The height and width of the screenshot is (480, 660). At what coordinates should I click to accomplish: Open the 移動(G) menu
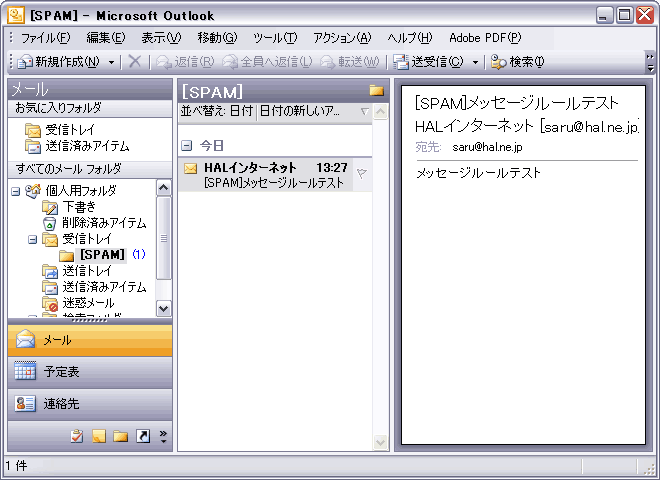[x=217, y=38]
